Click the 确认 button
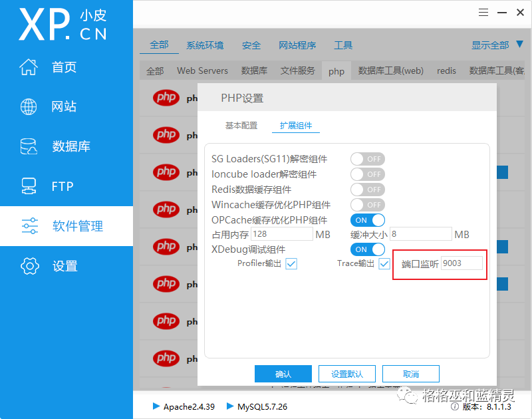Screen dimensions: 532x419 (x=283, y=374)
